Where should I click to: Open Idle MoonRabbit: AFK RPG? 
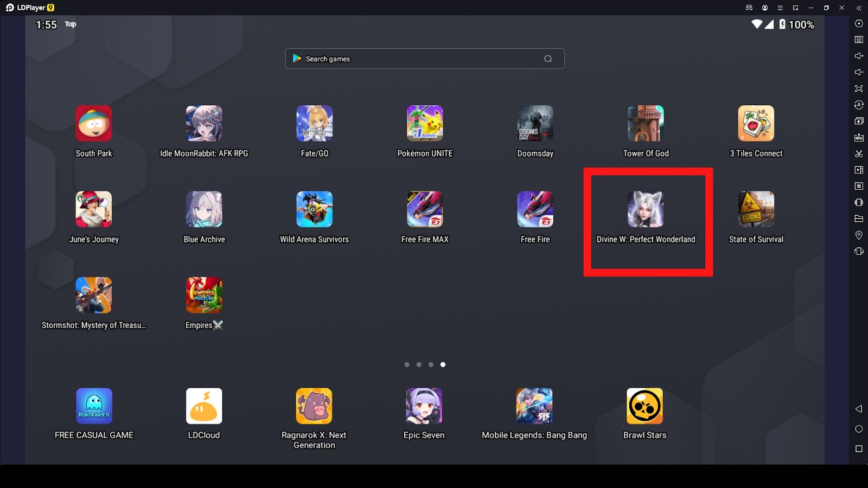pyautogui.click(x=204, y=124)
